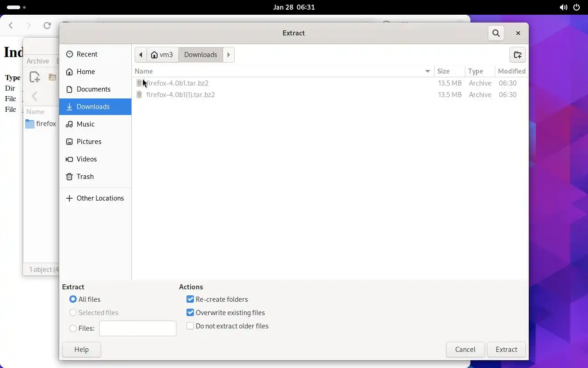Click the system volume icon

point(563,7)
